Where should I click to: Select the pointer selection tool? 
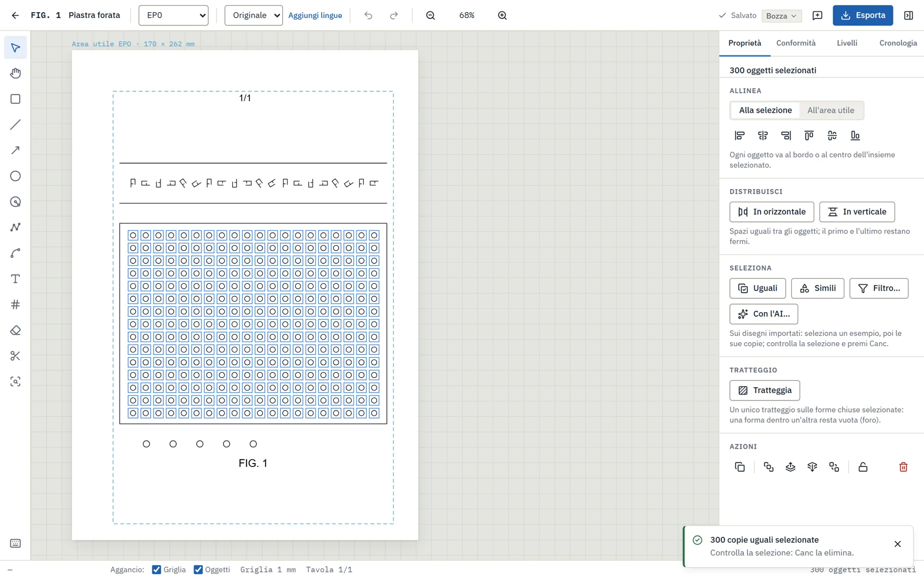coord(16,48)
